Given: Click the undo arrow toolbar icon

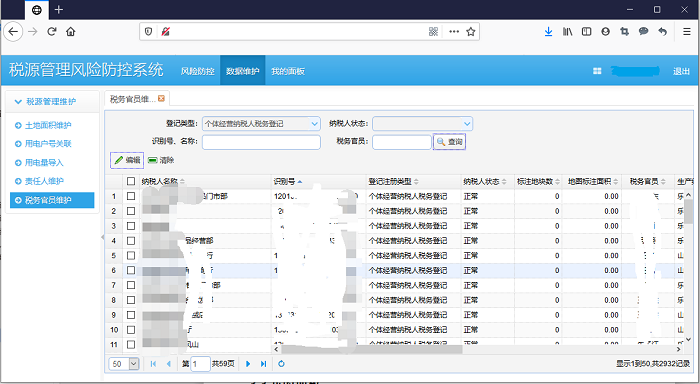Looking at the screenshot, I should coord(662,32).
